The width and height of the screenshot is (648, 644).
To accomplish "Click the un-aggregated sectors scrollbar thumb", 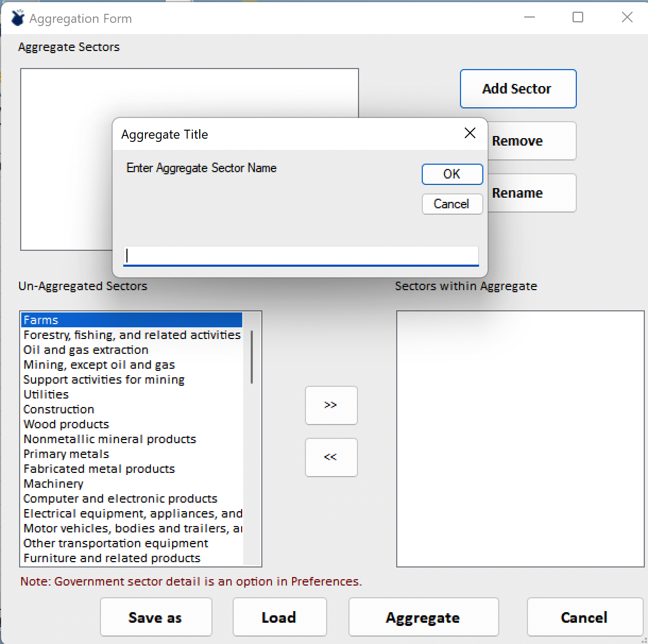I will coord(251,357).
